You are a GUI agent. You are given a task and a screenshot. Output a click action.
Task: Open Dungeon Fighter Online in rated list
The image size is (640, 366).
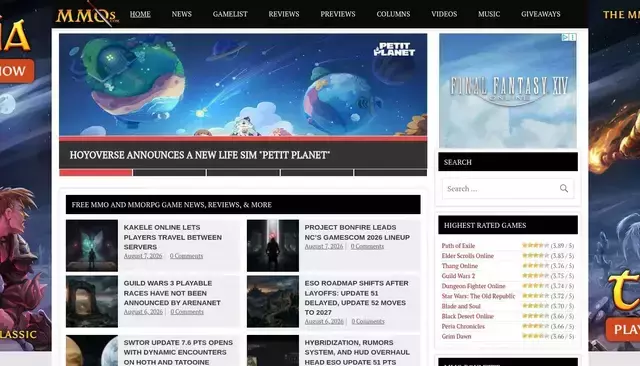tap(473, 286)
